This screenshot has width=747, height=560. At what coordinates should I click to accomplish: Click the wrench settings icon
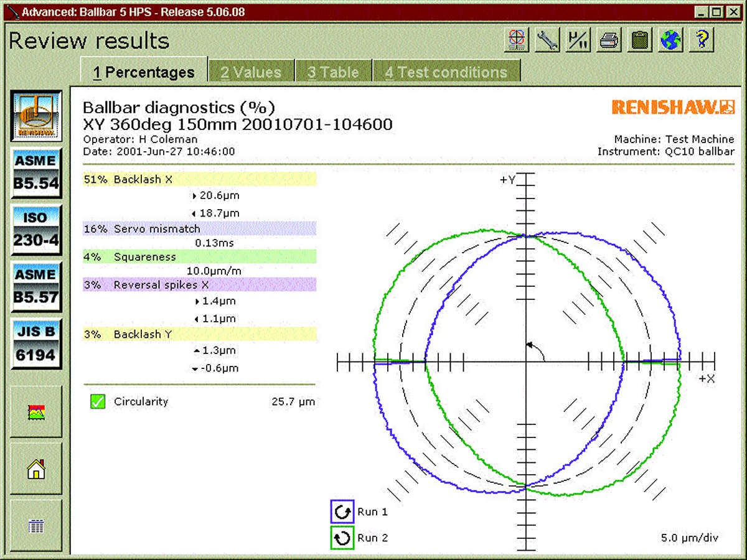(x=548, y=40)
